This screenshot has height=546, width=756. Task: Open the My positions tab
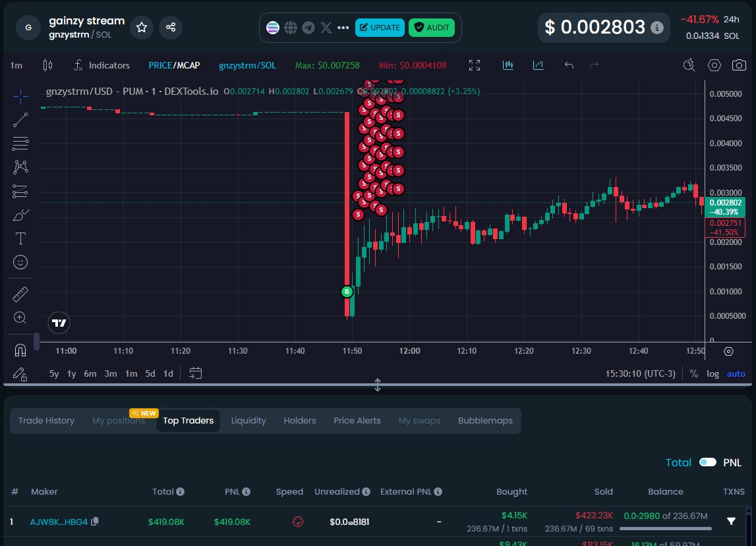pyautogui.click(x=119, y=421)
